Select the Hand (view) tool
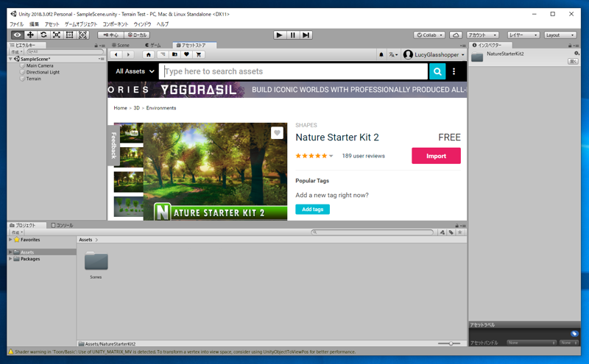The height and width of the screenshot is (364, 589). point(17,35)
